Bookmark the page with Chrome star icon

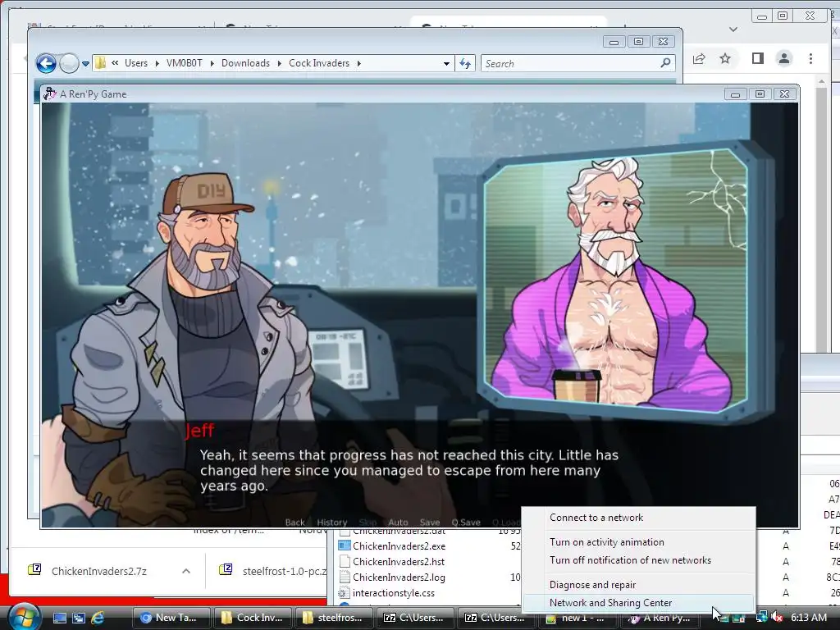click(725, 58)
